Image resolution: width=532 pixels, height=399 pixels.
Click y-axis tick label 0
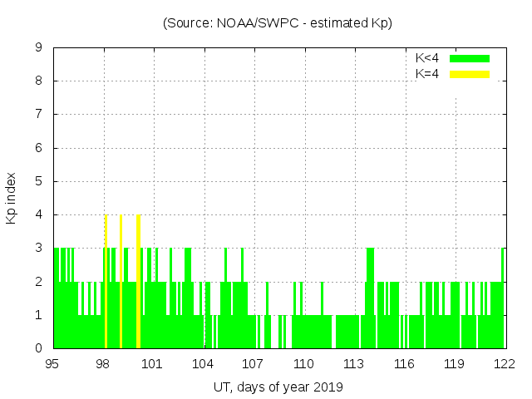[x=38, y=348]
